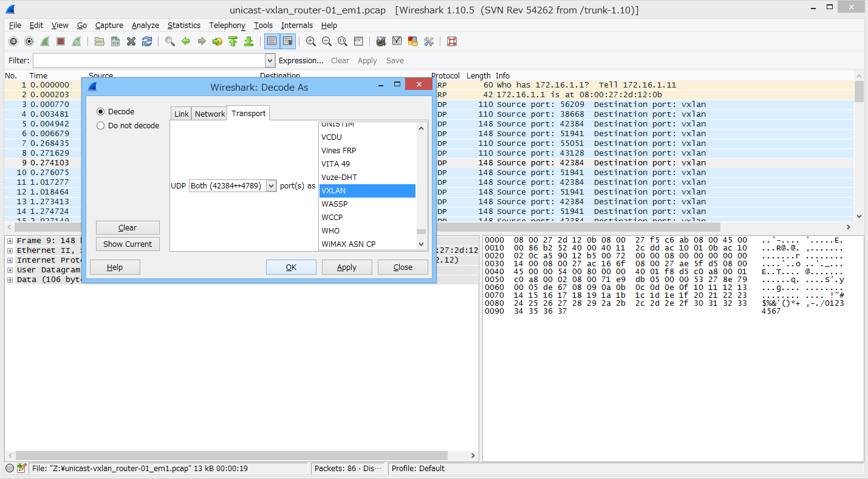Screen dimensions: 868x479
Task: Open help lifebuoy icon in toolbar
Action: point(452,41)
